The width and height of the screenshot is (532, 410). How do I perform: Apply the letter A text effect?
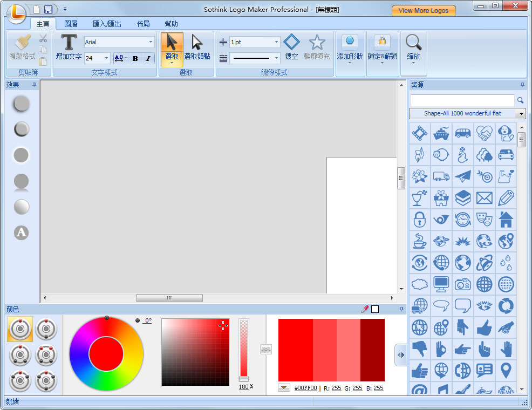click(21, 233)
